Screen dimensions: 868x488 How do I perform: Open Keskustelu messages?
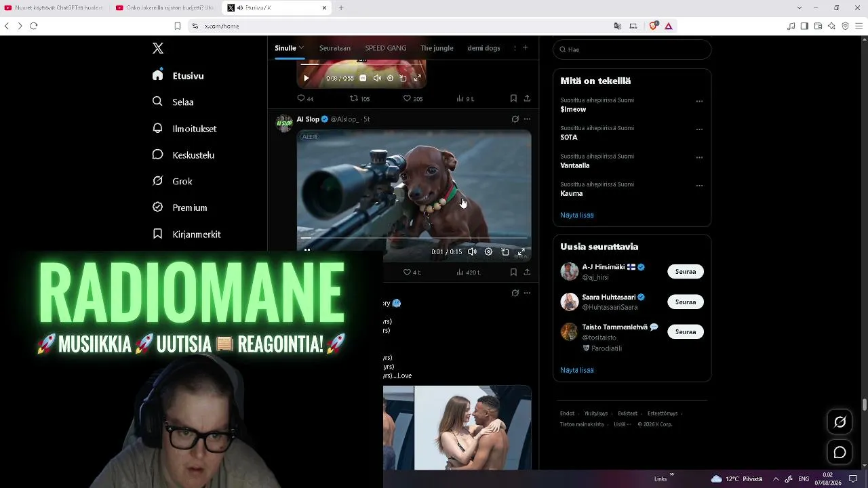[x=183, y=155]
